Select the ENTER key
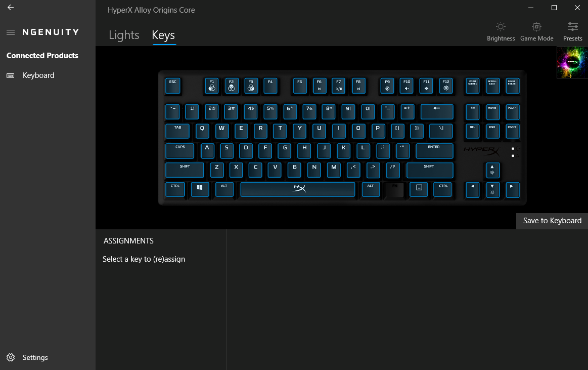Screen dimensions: 588x370 click(434, 150)
